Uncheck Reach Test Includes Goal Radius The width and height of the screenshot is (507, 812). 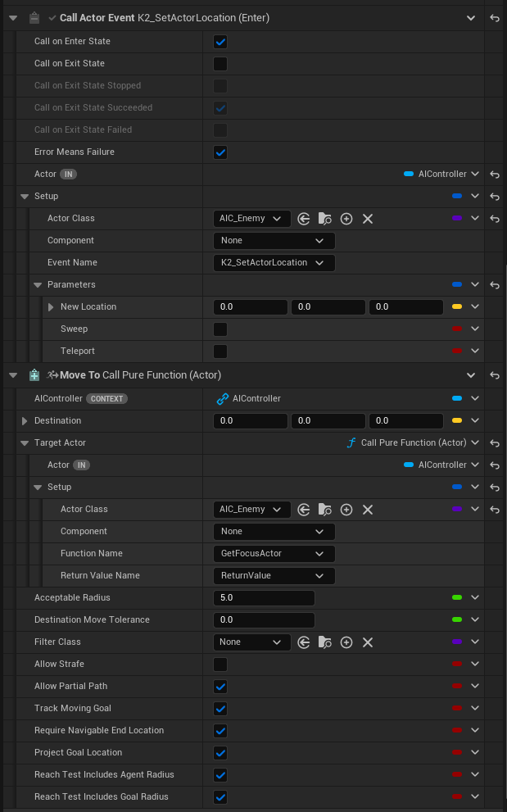pos(220,797)
